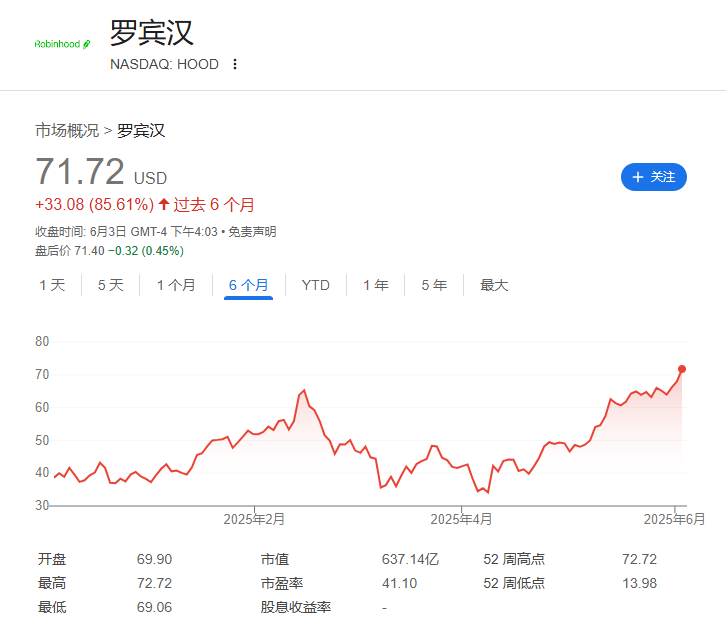Click the 市值 label
Viewport: 726px width, 625px height.
pos(275,559)
